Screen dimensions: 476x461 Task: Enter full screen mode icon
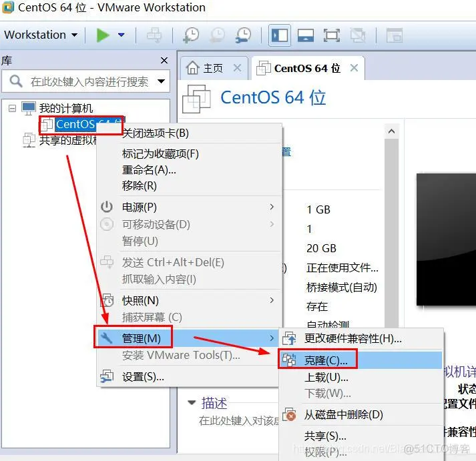click(x=332, y=35)
